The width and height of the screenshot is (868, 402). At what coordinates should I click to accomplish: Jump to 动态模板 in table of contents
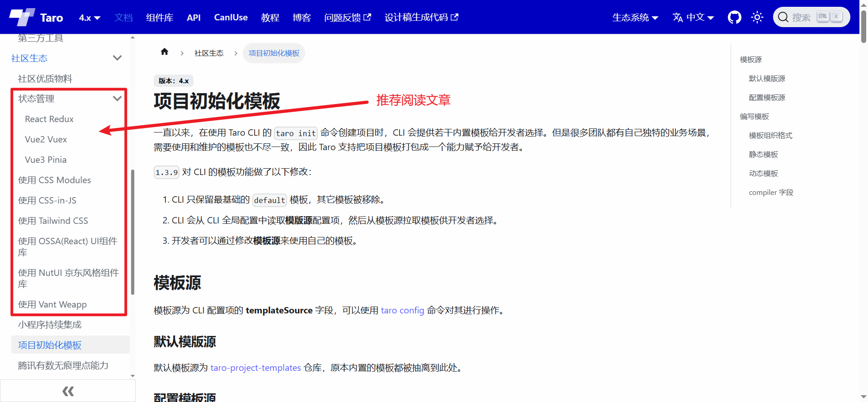[x=763, y=173]
